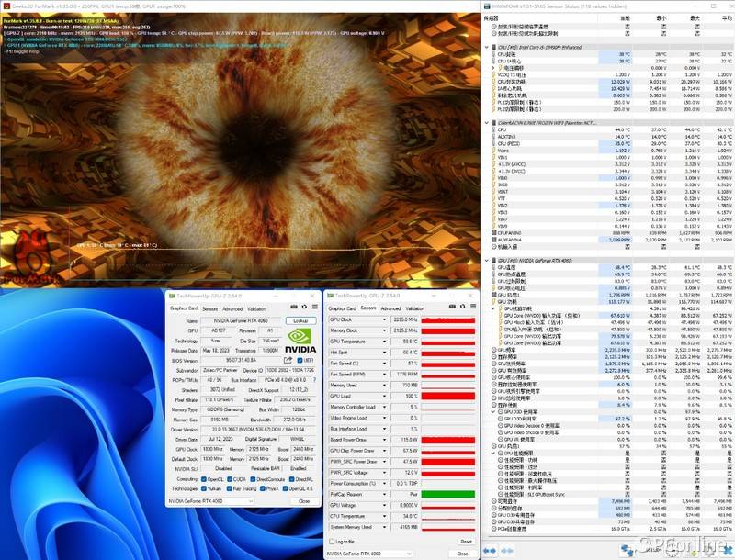
Task: Open the Hot Spot sensor dropdown arrow
Action: pos(384,353)
